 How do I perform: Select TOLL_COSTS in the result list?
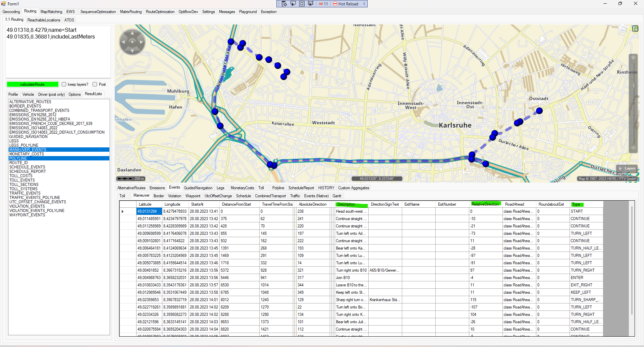click(x=21, y=176)
